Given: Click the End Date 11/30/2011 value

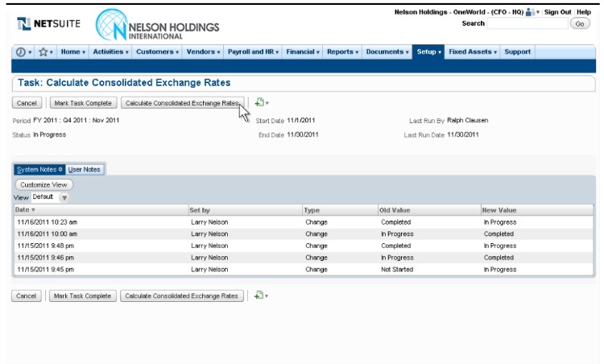Looking at the screenshot, I should (x=303, y=134).
